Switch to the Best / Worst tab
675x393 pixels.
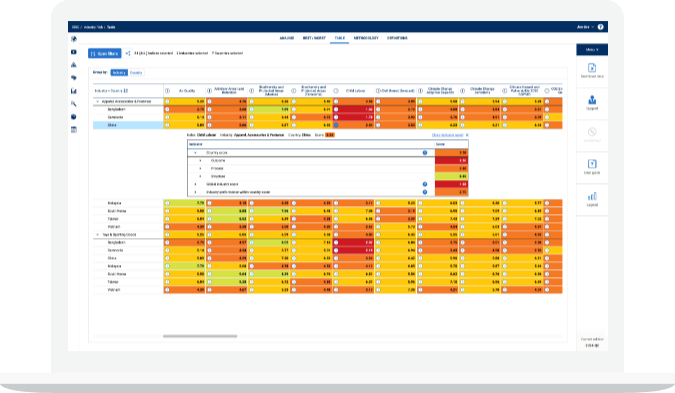point(314,38)
